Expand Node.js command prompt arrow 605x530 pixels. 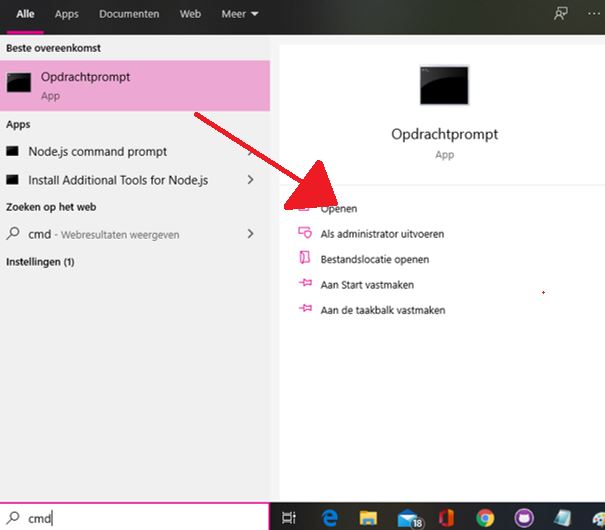click(x=250, y=152)
